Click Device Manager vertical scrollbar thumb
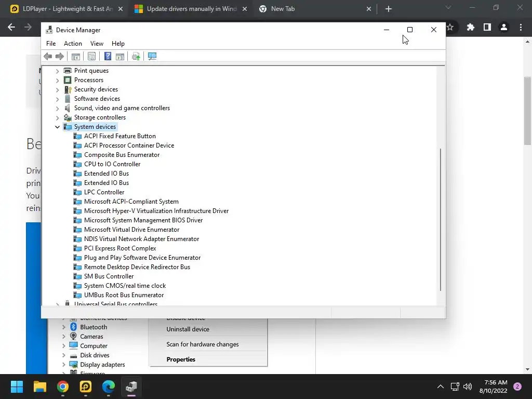 tap(441, 220)
